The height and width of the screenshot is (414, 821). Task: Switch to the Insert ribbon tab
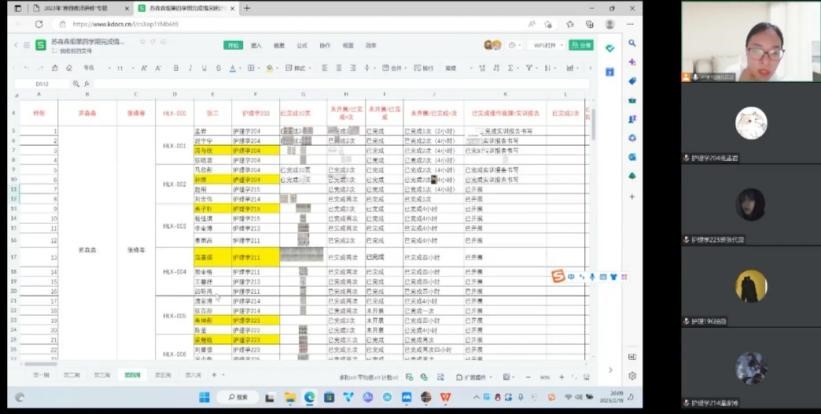click(x=256, y=45)
